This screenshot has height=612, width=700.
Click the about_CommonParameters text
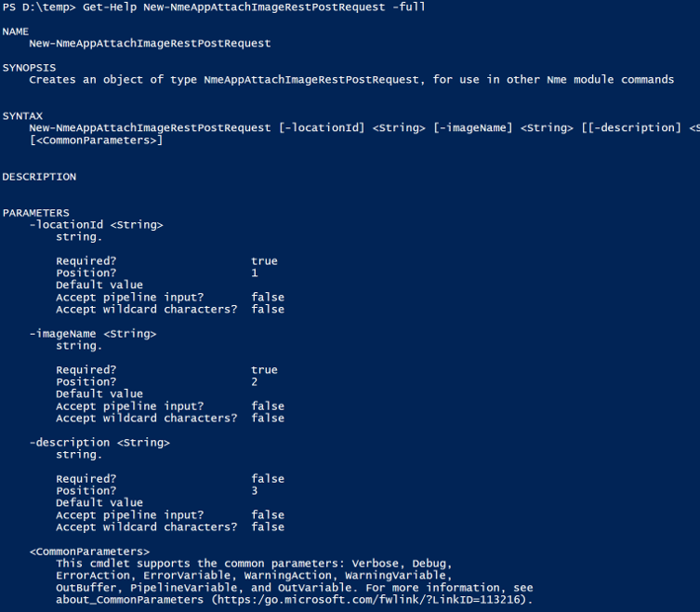pos(129,600)
